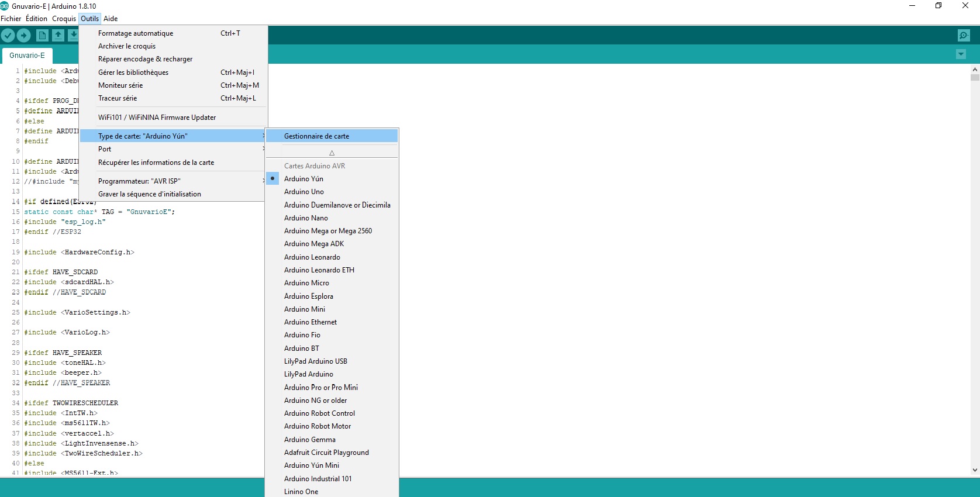
Task: Choose Récupérer les informations de la carte
Action: point(174,163)
